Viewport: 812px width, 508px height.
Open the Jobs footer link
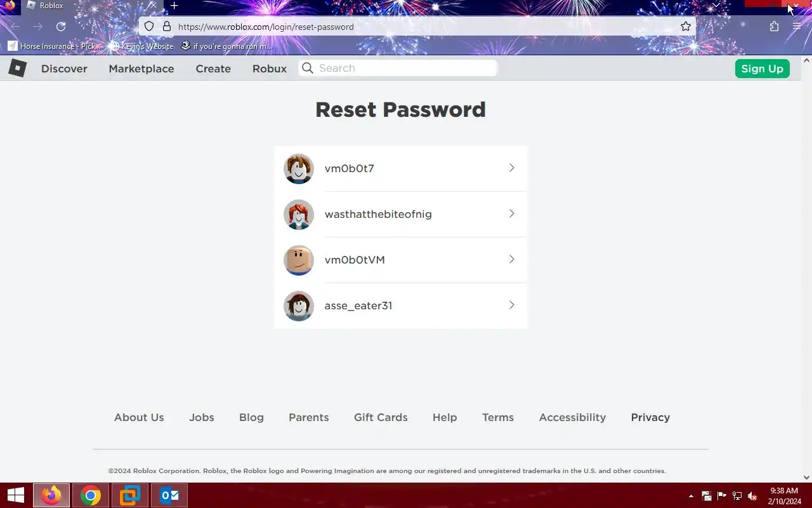(202, 417)
